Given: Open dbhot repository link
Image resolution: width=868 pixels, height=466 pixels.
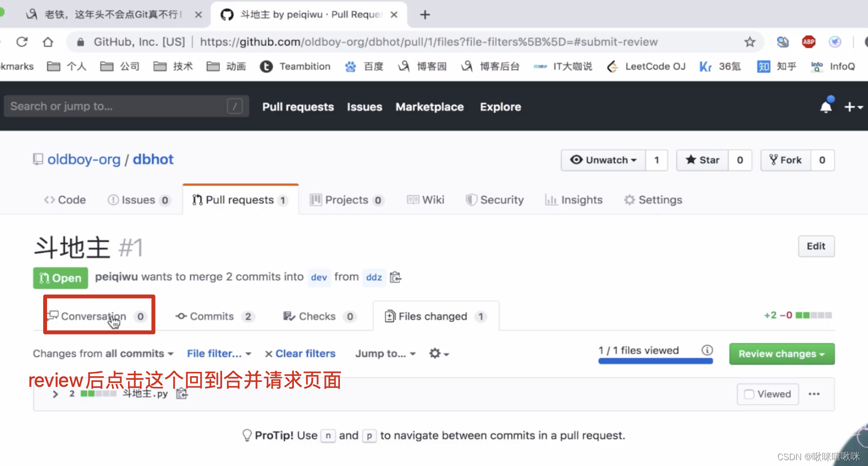Looking at the screenshot, I should (x=153, y=159).
